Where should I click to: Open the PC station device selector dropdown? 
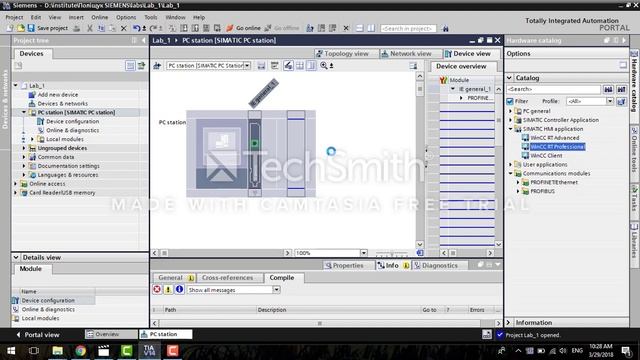tap(247, 65)
